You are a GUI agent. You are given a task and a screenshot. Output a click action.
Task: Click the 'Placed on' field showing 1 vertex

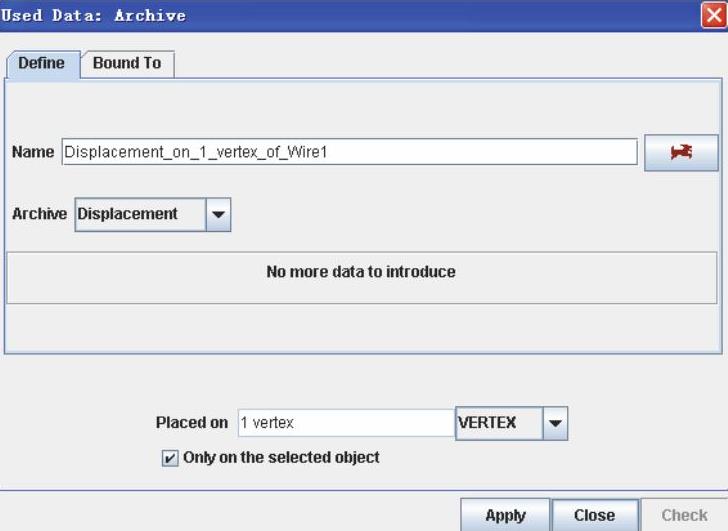pyautogui.click(x=346, y=423)
